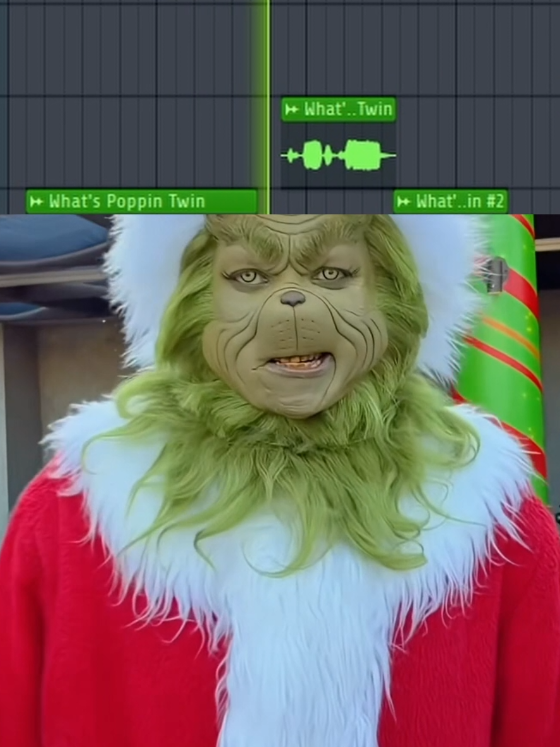Open clip menu icon on What's Poppin Twin
This screenshot has height=747, width=560.
pos(36,201)
